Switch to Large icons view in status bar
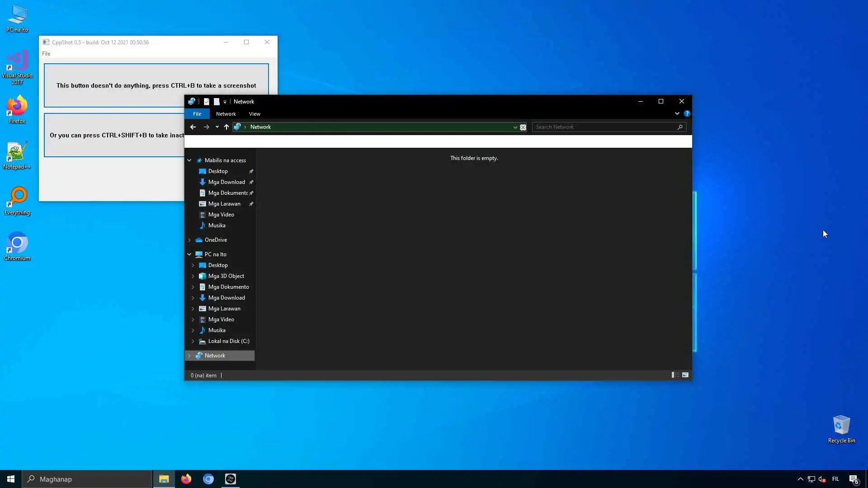Image resolution: width=868 pixels, height=488 pixels. click(685, 375)
